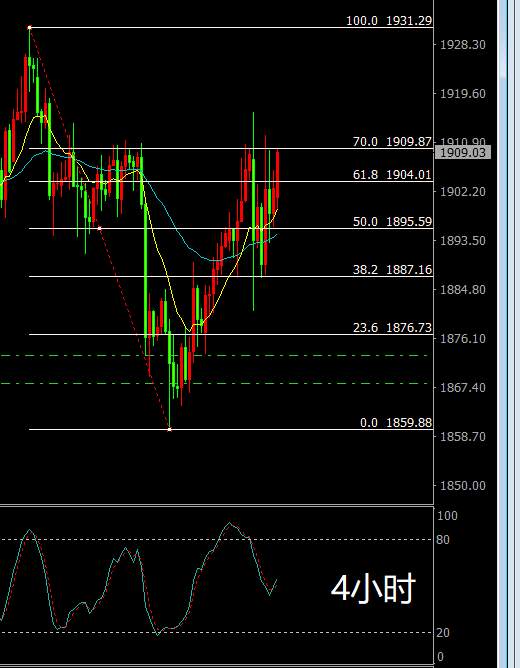Click the 100.0 Fibonacci level label 1931.29
The width and height of the screenshot is (520, 668).
(389, 20)
